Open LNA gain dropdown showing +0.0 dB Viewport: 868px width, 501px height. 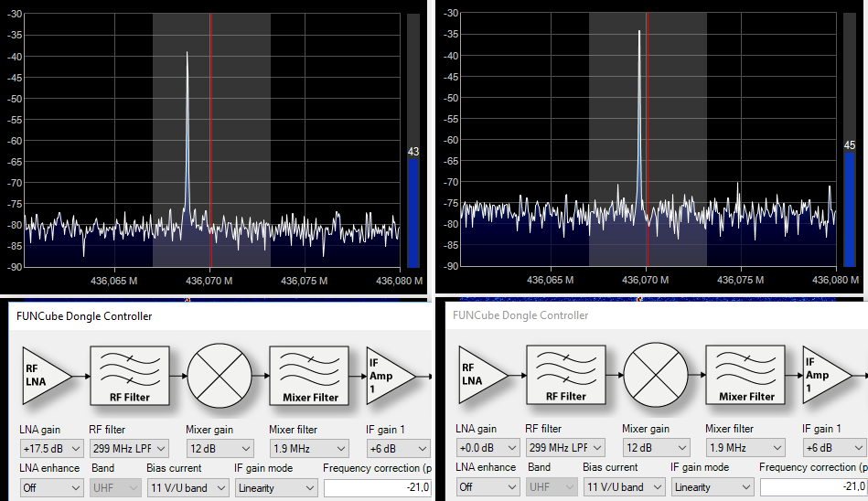[488, 447]
